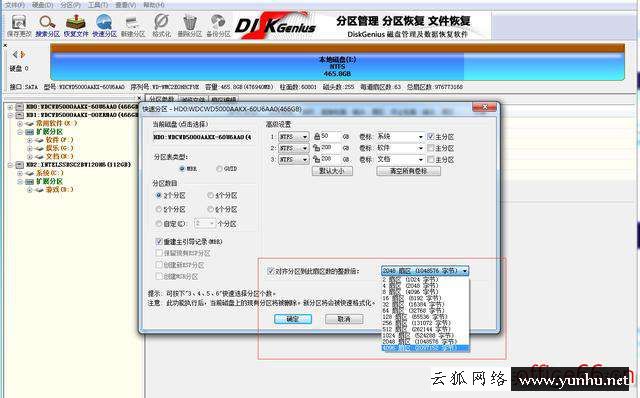Toggle the lock icon on partition 1 size
Screen dimensions: 640x398
pyautogui.click(x=316, y=136)
